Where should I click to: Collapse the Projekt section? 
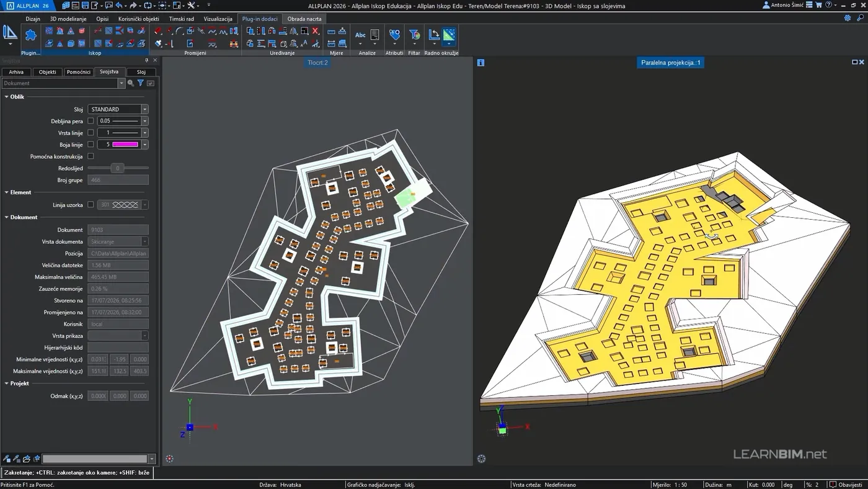coord(6,384)
